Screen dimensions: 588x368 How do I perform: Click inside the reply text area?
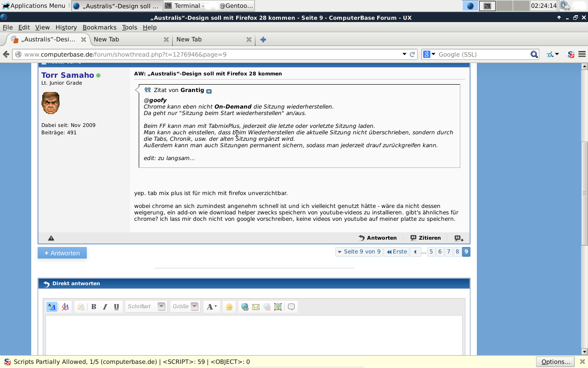254,335
